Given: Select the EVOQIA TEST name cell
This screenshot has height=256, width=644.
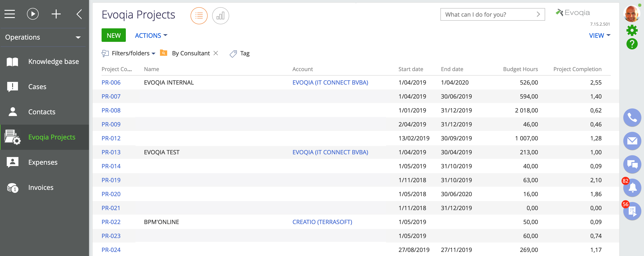Looking at the screenshot, I should pyautogui.click(x=162, y=152).
